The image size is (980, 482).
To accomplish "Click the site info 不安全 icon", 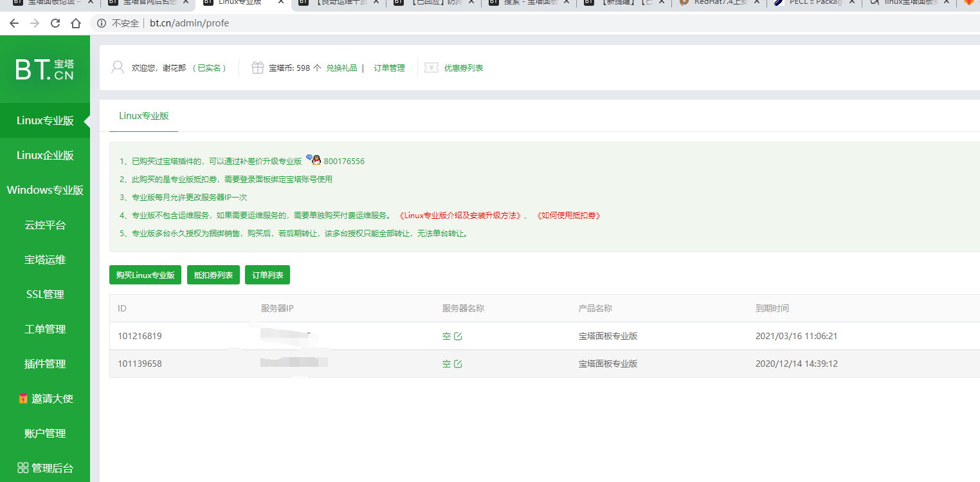I will click(x=102, y=23).
